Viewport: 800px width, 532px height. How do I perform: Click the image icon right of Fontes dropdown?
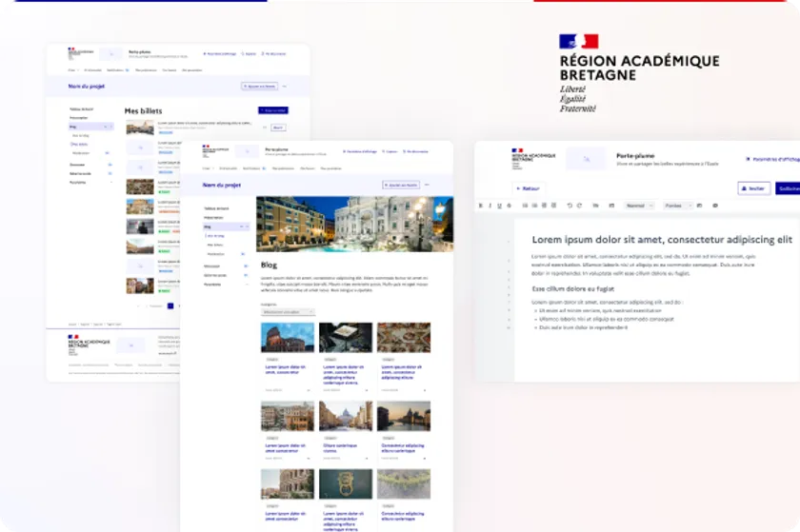click(x=699, y=206)
